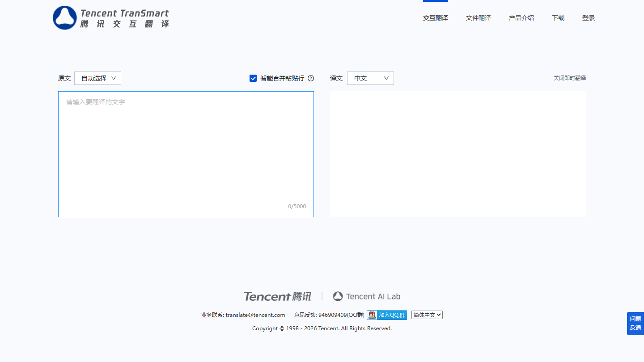Click the 译文 label
Viewport: 644px width, 362px height.
pyautogui.click(x=336, y=78)
